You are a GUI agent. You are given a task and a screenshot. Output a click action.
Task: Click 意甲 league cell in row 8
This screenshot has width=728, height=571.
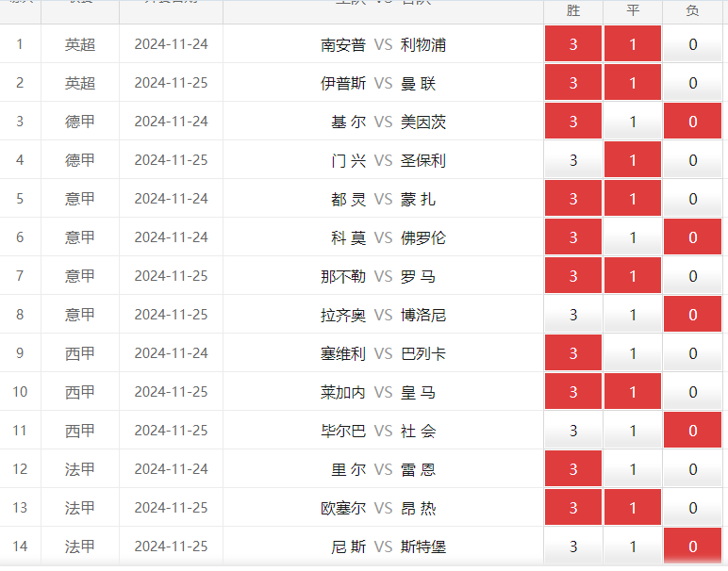click(x=80, y=315)
